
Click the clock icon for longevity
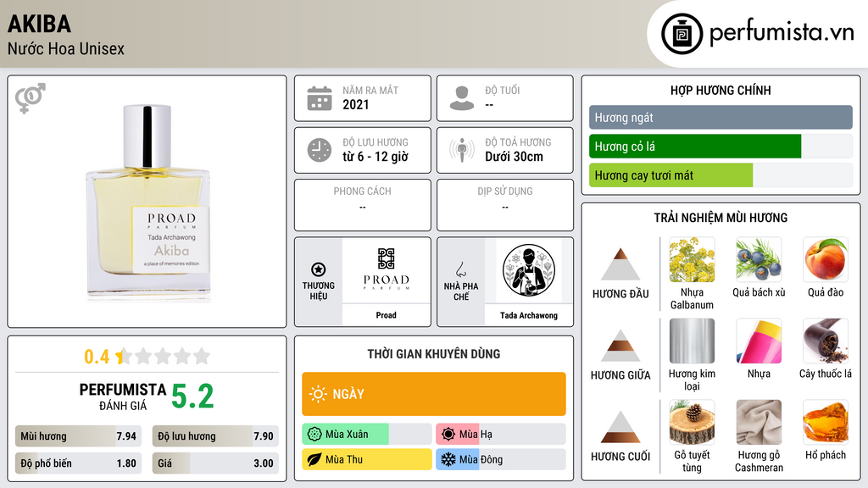320,150
